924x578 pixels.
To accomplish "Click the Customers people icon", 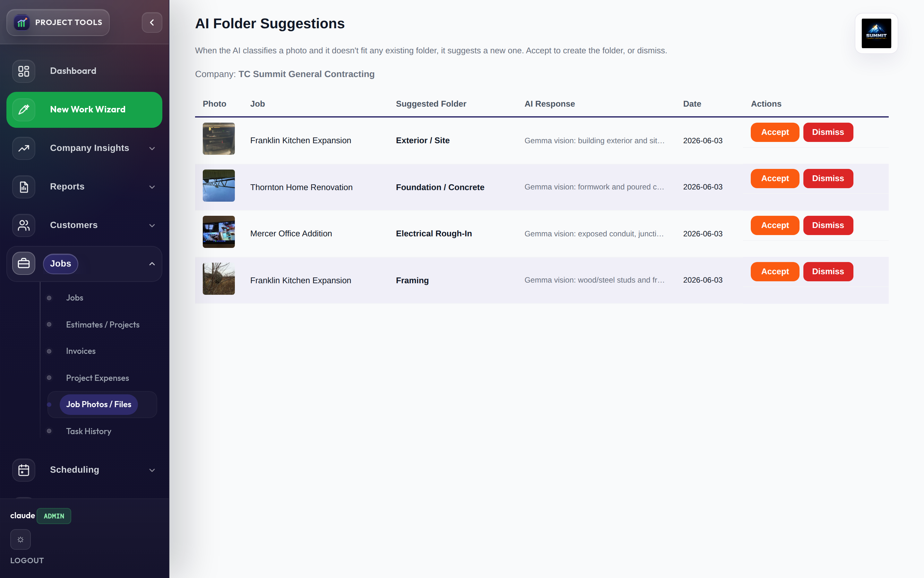I will (24, 225).
